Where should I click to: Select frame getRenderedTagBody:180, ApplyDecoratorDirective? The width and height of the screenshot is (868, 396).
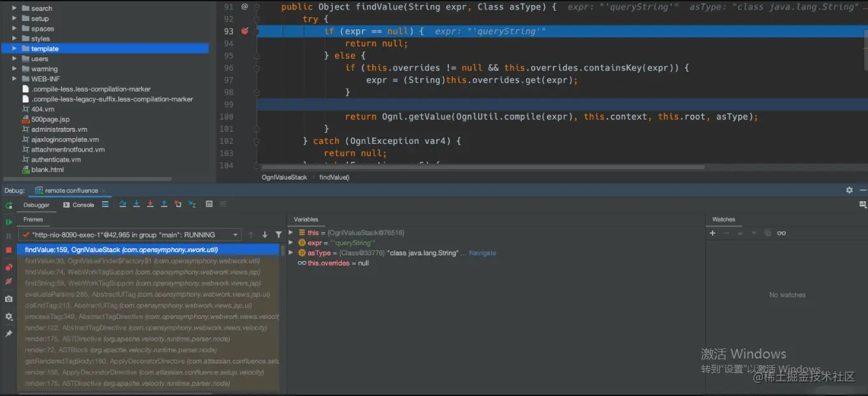point(148,361)
